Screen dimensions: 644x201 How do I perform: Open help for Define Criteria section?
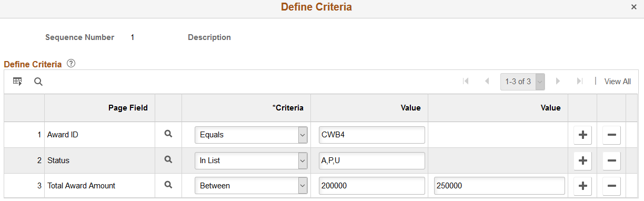(x=71, y=64)
